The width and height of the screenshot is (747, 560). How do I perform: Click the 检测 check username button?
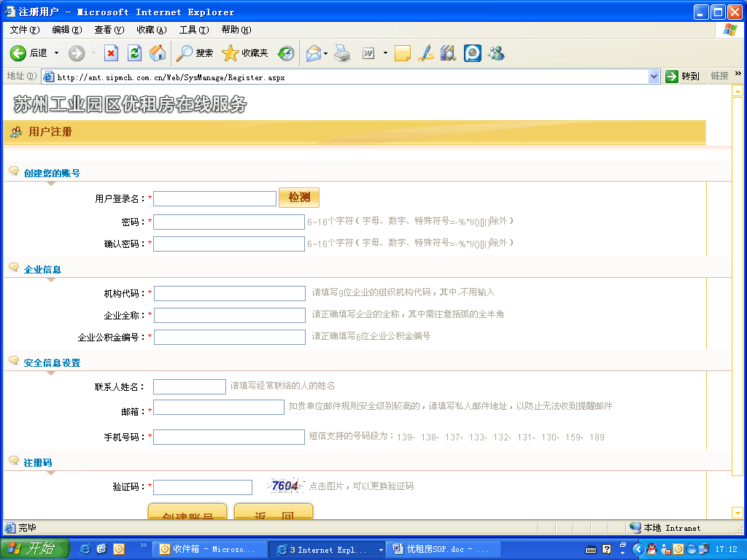click(x=299, y=198)
